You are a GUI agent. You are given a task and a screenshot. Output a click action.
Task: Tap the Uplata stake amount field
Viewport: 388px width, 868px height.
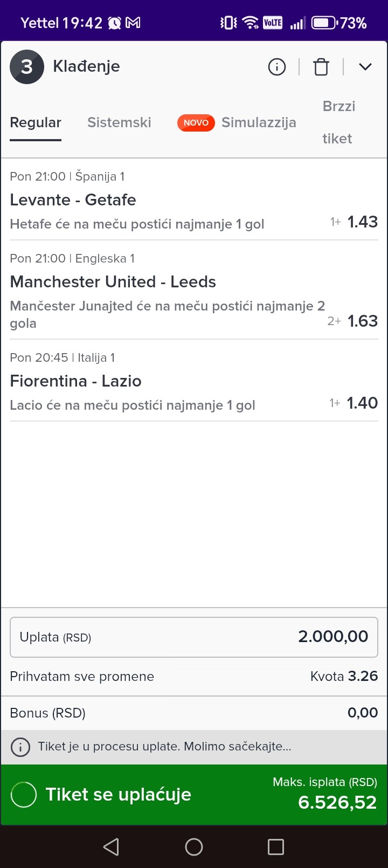(x=194, y=637)
